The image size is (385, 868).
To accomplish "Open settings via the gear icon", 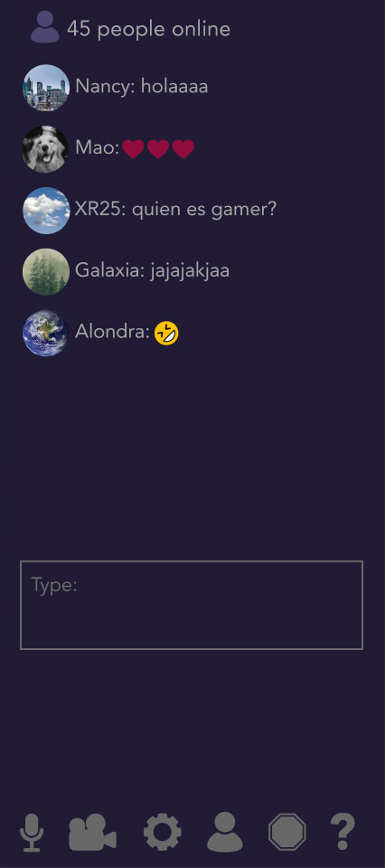I will click(x=162, y=832).
